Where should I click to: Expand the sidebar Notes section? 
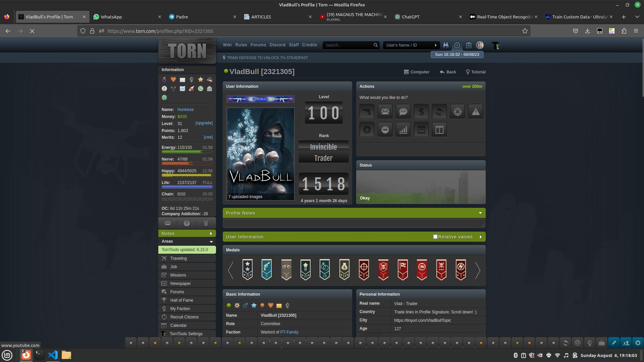187,234
